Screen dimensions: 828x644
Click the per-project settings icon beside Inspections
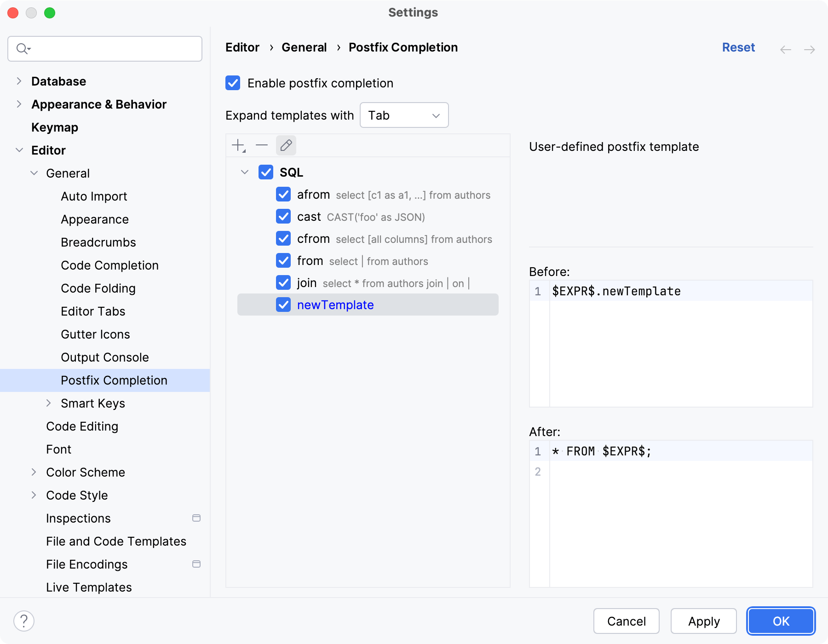click(x=197, y=518)
